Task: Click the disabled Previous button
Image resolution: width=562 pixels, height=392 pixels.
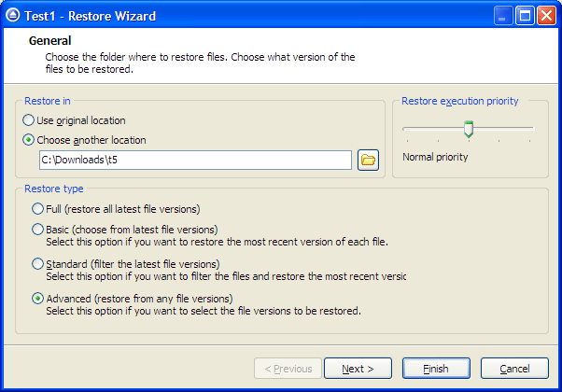Action: [x=288, y=369]
